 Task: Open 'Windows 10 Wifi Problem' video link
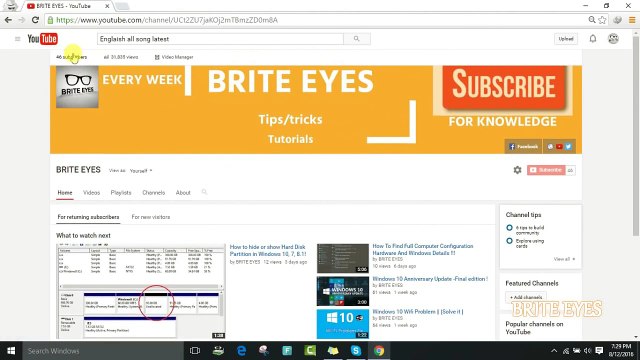418,311
